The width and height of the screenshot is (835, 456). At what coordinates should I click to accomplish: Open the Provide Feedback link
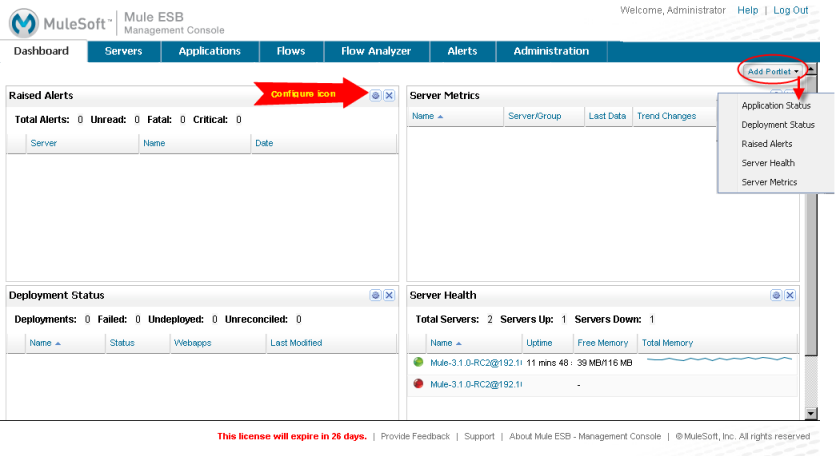pyautogui.click(x=415, y=436)
